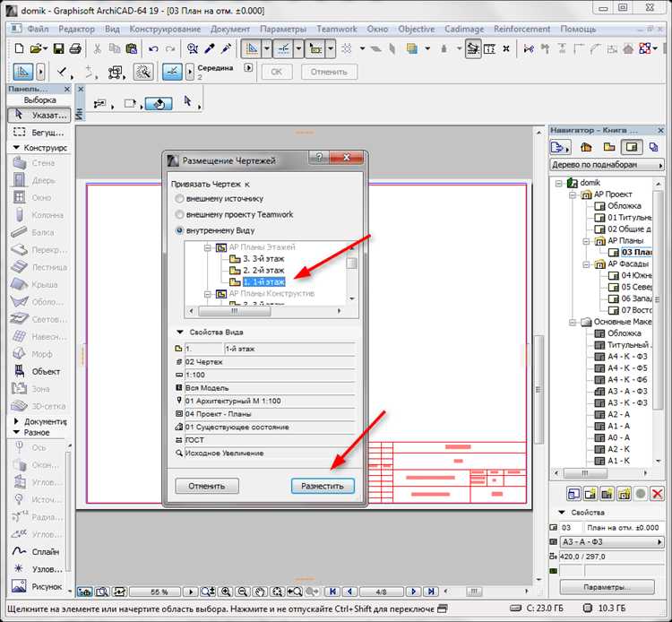Collapse 'Разное' toolbox group
Screen dimensions: 672x622
[x=16, y=432]
